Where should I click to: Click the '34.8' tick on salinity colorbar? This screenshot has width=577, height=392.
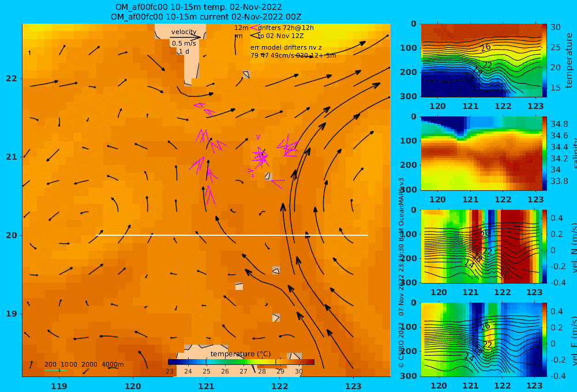tap(559, 124)
